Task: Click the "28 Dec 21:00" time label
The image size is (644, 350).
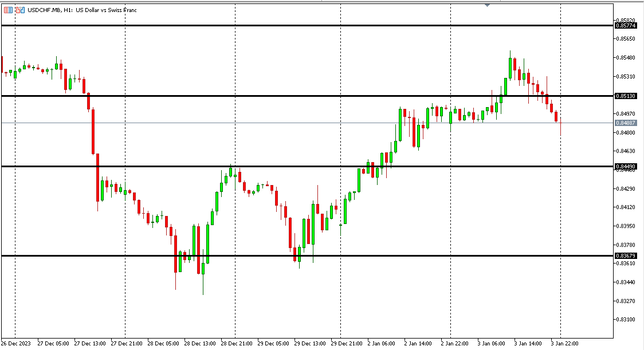Action: pos(237,344)
